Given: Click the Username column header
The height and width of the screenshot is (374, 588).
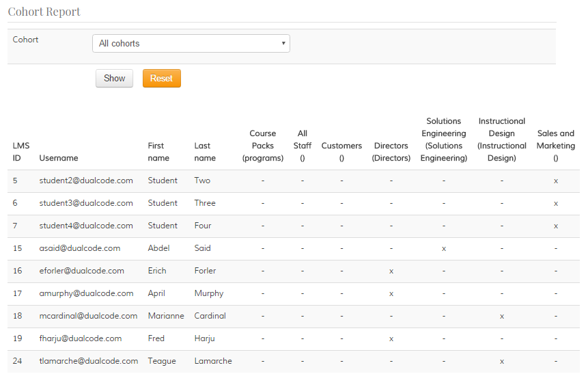Looking at the screenshot, I should point(59,158).
